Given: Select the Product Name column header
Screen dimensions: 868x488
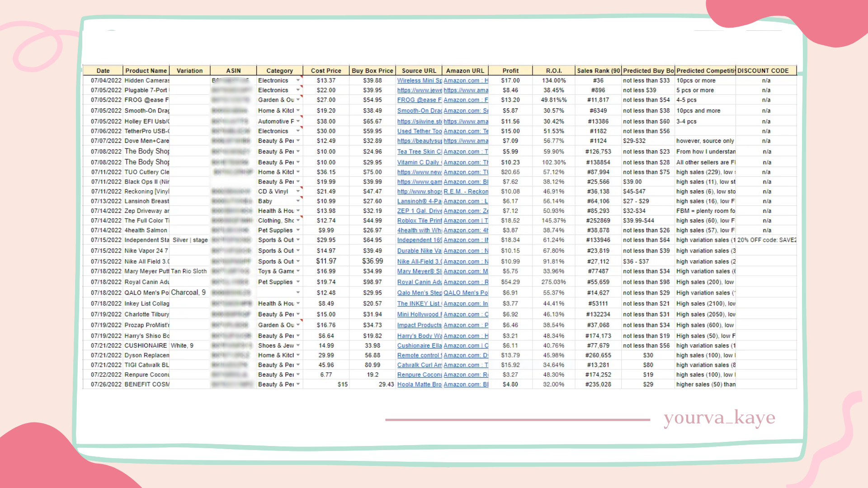Looking at the screenshot, I should pyautogui.click(x=146, y=71).
